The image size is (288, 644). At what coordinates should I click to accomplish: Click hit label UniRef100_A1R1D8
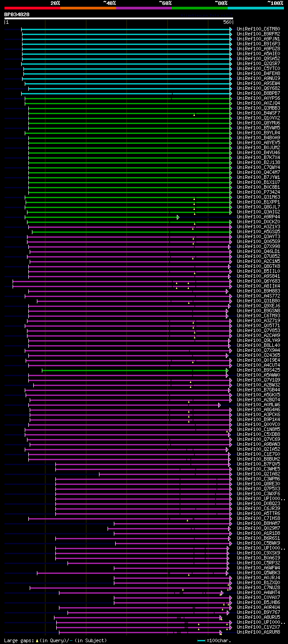coord(258,533)
